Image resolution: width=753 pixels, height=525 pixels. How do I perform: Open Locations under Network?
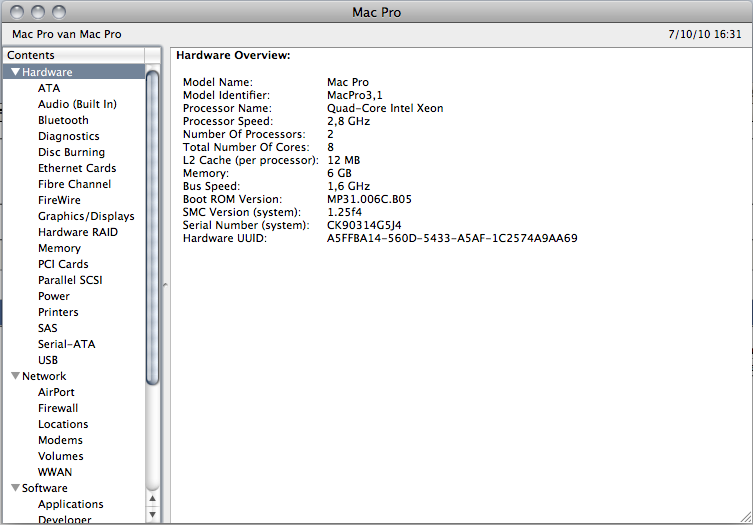coord(63,424)
